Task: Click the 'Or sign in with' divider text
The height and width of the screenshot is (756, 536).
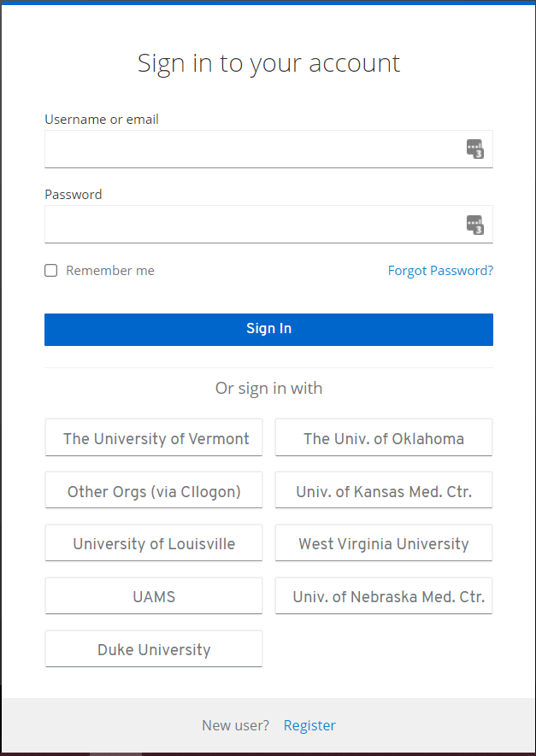Action: 268,388
